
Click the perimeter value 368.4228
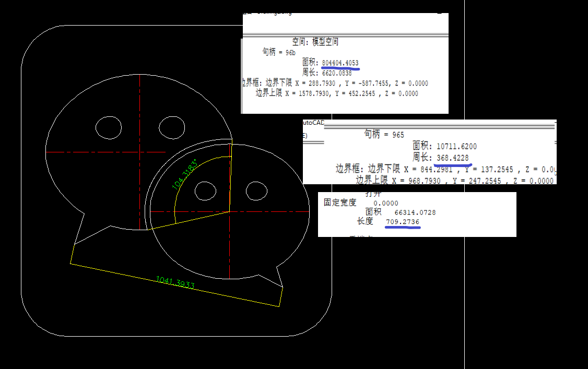pos(453,158)
